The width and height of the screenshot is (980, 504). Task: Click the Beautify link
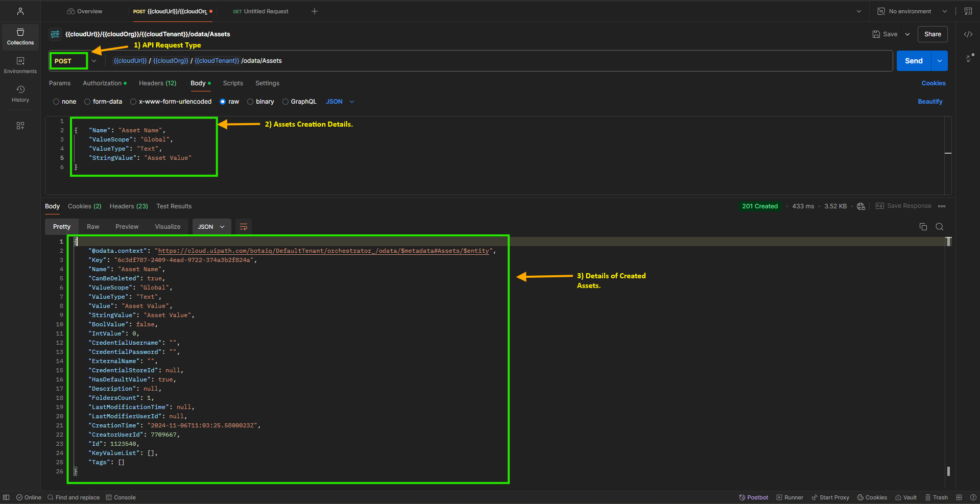point(930,102)
